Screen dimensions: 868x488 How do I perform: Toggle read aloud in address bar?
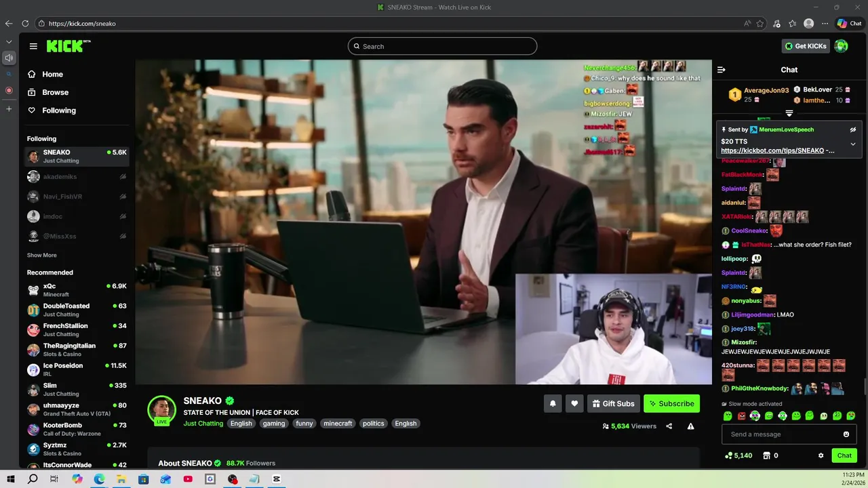(x=747, y=23)
